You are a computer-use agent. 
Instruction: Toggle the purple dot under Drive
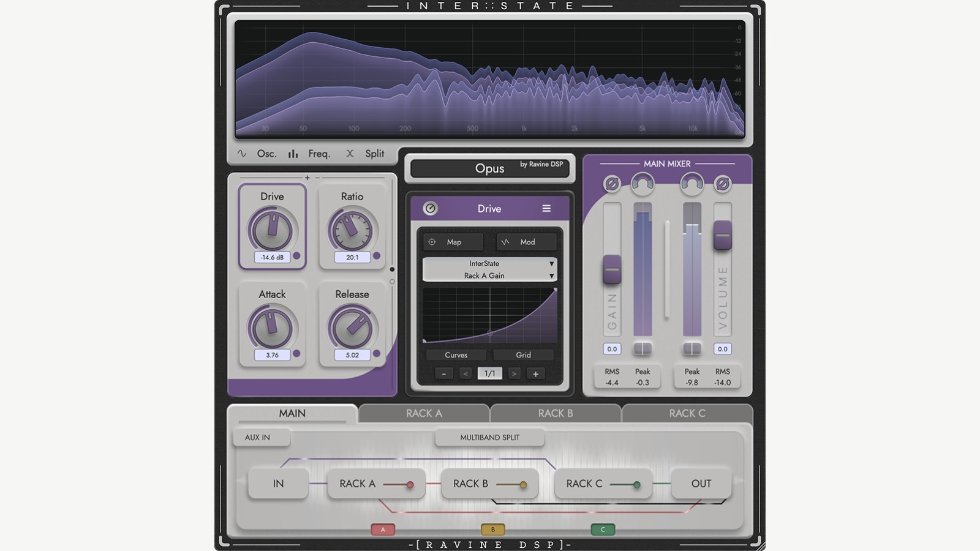tap(297, 256)
